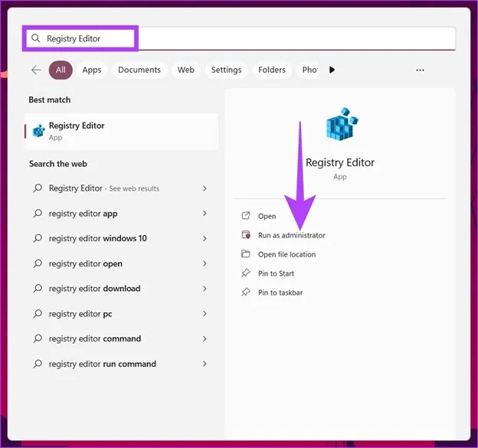Select 'registry editor download' web suggestion
478x448 pixels.
click(x=121, y=289)
